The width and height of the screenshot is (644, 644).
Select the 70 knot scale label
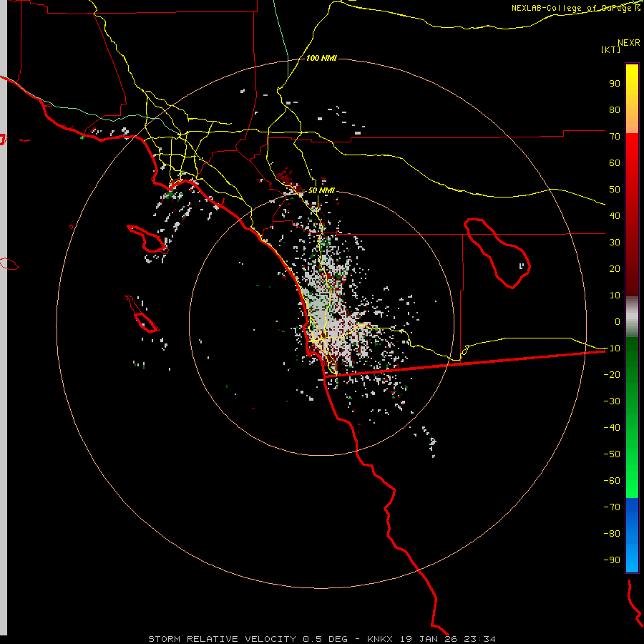tap(615, 137)
